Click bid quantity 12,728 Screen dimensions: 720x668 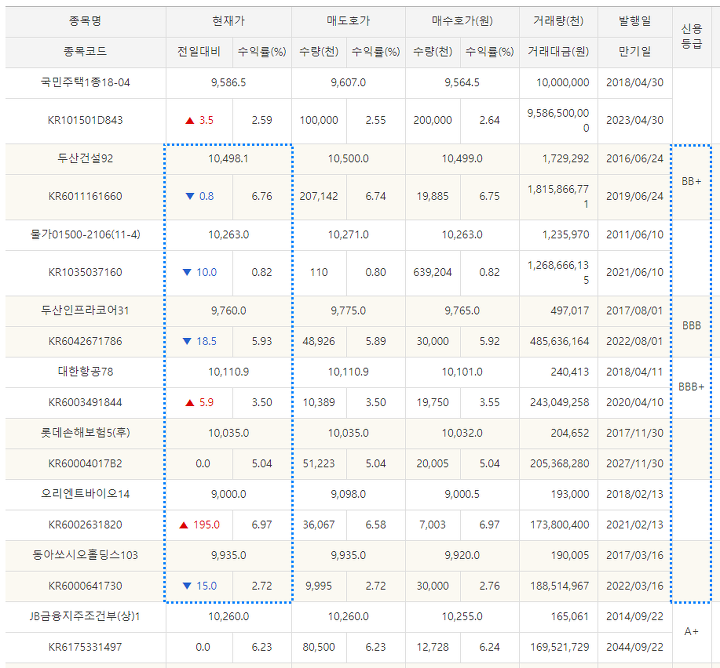[x=433, y=647]
